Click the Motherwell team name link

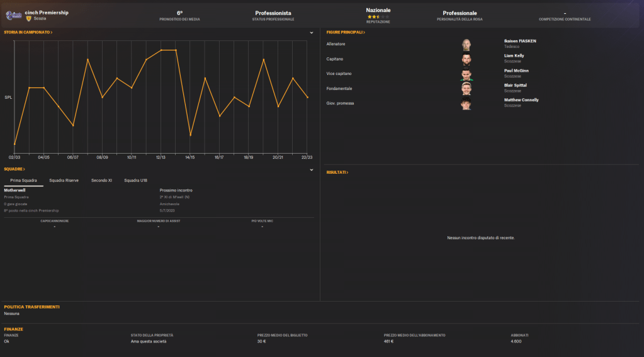click(x=15, y=190)
